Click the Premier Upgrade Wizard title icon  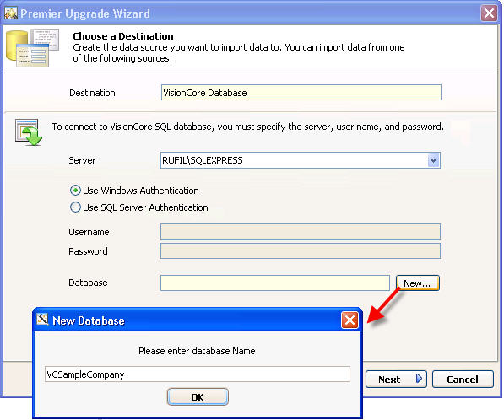coord(11,13)
